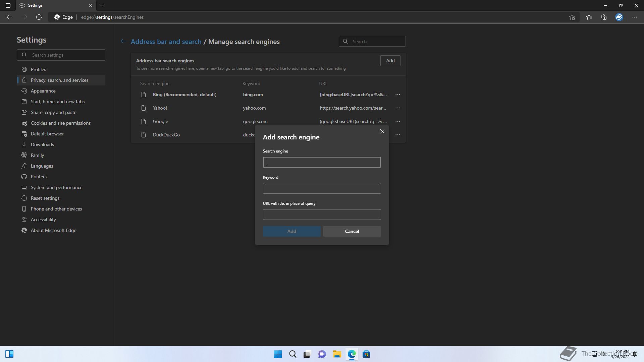Open more actions for DuckDuckGo row
The height and width of the screenshot is (362, 644).
pos(398,135)
